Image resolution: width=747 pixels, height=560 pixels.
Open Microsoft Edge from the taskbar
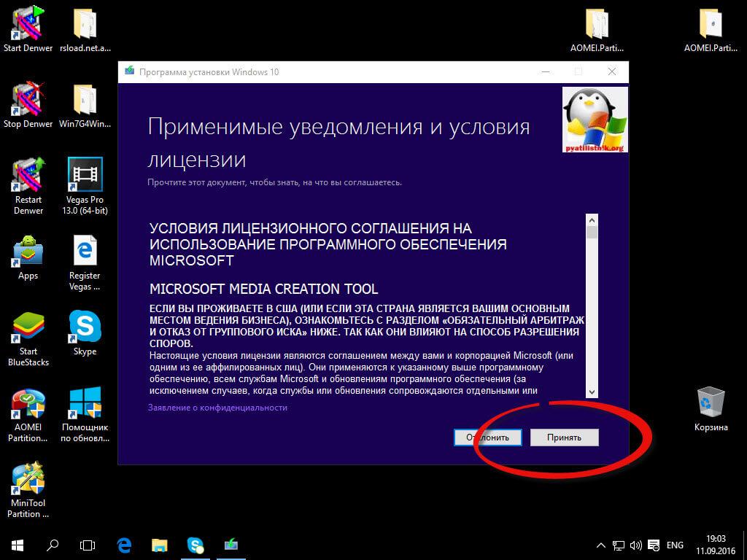(x=124, y=545)
